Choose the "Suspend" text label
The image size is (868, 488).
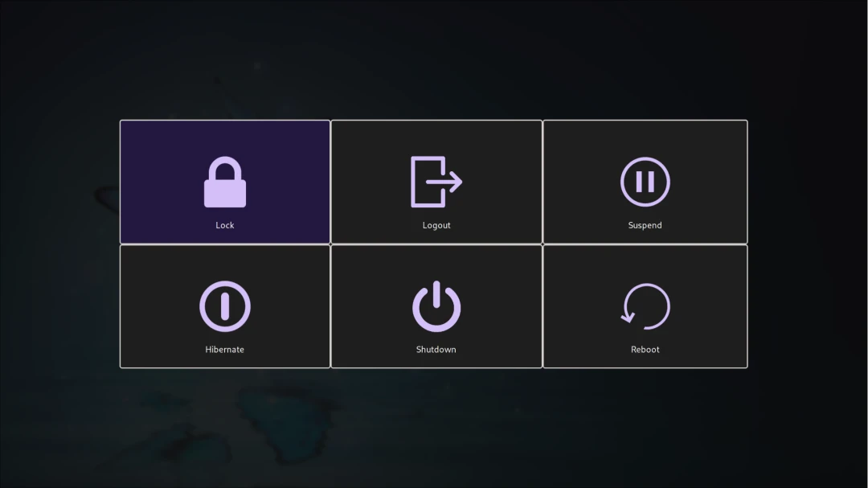[x=645, y=225]
